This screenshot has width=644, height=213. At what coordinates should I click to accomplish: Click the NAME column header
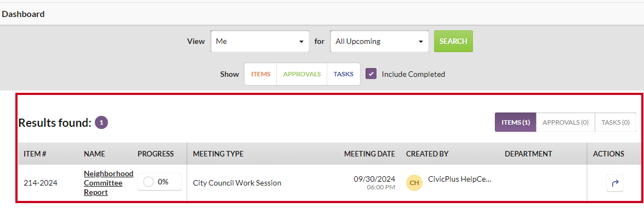click(94, 154)
